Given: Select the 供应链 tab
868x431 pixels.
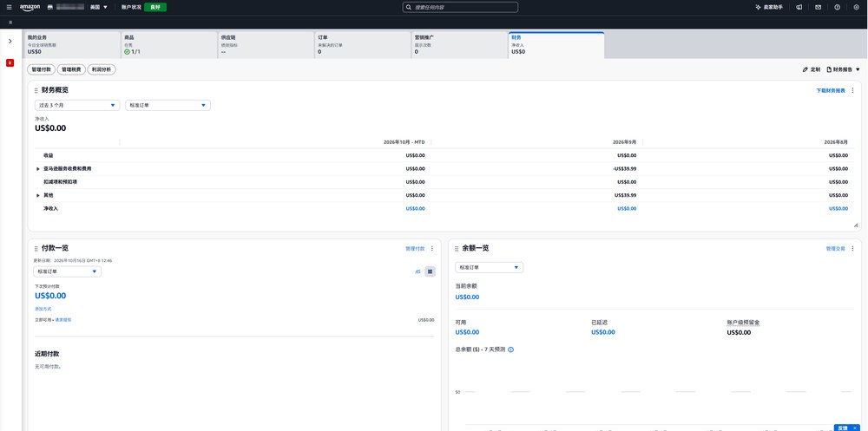Looking at the screenshot, I should [x=266, y=45].
